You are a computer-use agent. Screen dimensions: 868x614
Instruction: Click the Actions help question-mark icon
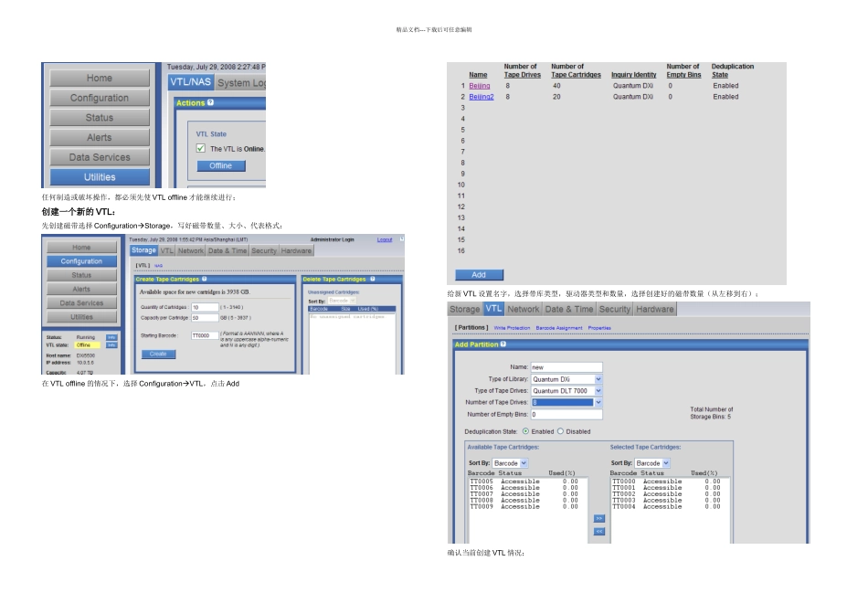(211, 103)
